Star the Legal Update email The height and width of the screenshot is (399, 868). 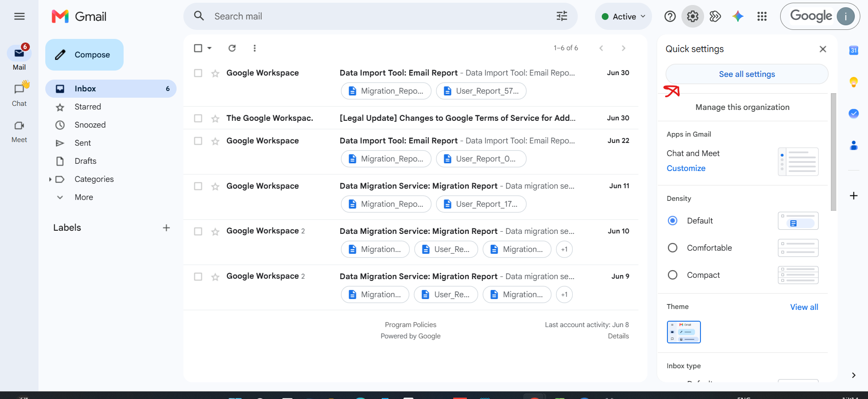pyautogui.click(x=215, y=119)
